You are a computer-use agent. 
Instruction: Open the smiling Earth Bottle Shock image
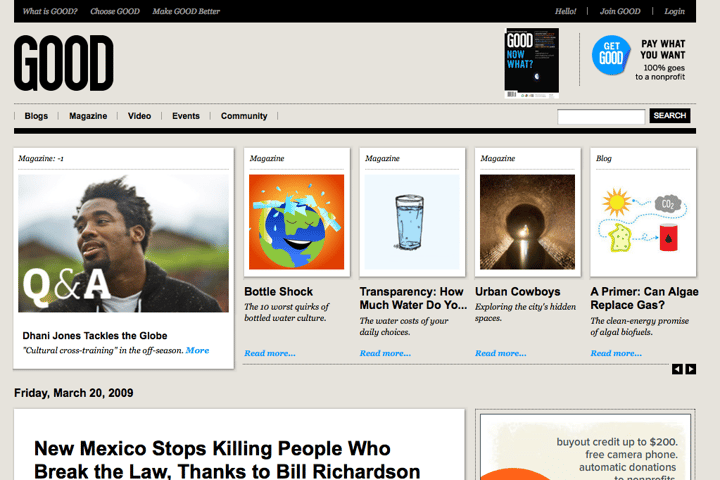[x=297, y=222]
